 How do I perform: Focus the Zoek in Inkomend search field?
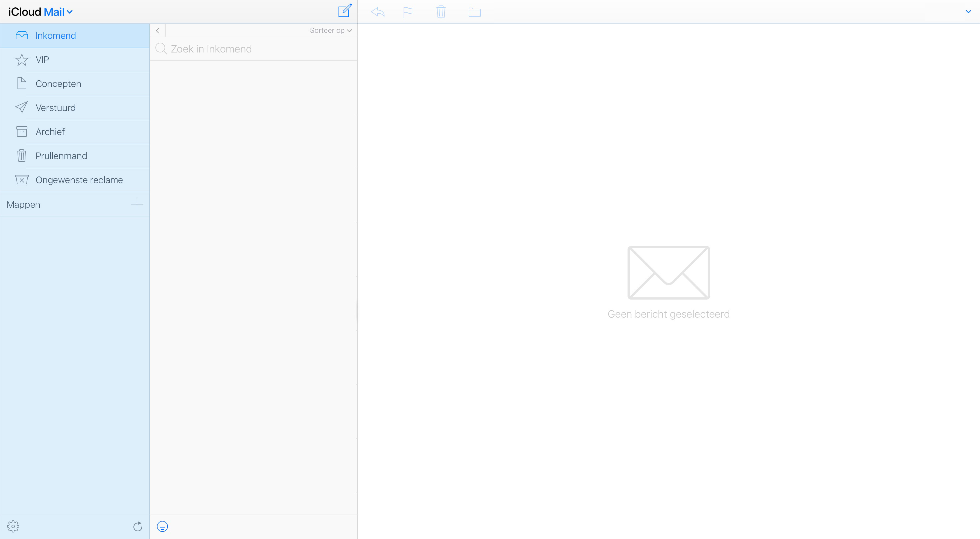point(253,49)
